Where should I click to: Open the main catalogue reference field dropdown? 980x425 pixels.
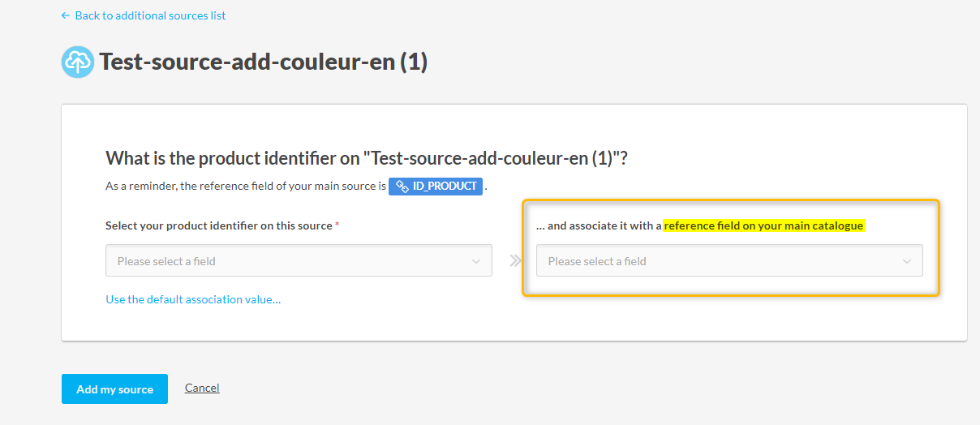[x=729, y=261]
